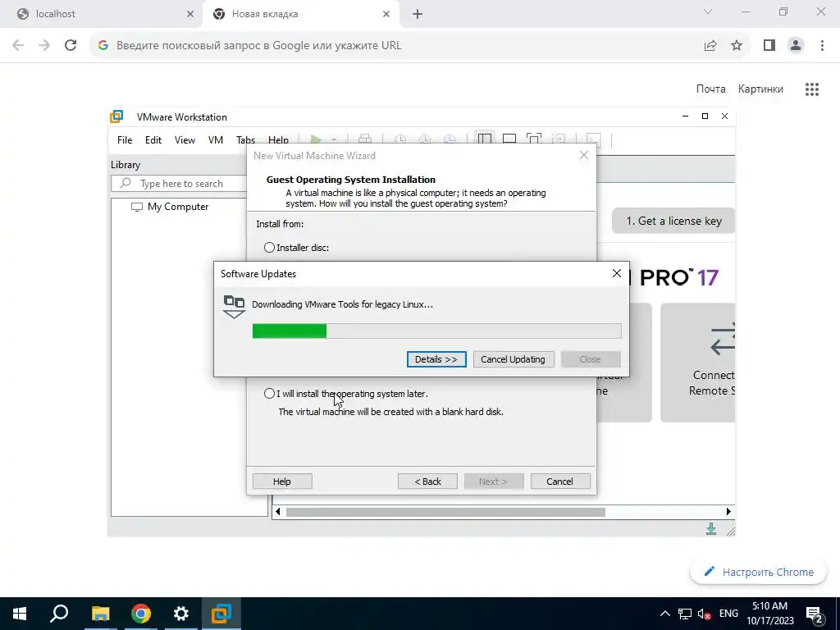Click the Cancel Updating button

(x=513, y=359)
